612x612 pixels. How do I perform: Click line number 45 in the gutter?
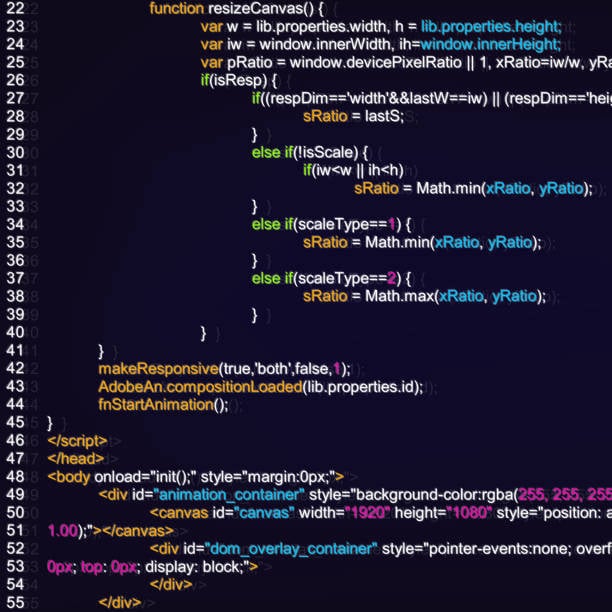pyautogui.click(x=15, y=423)
